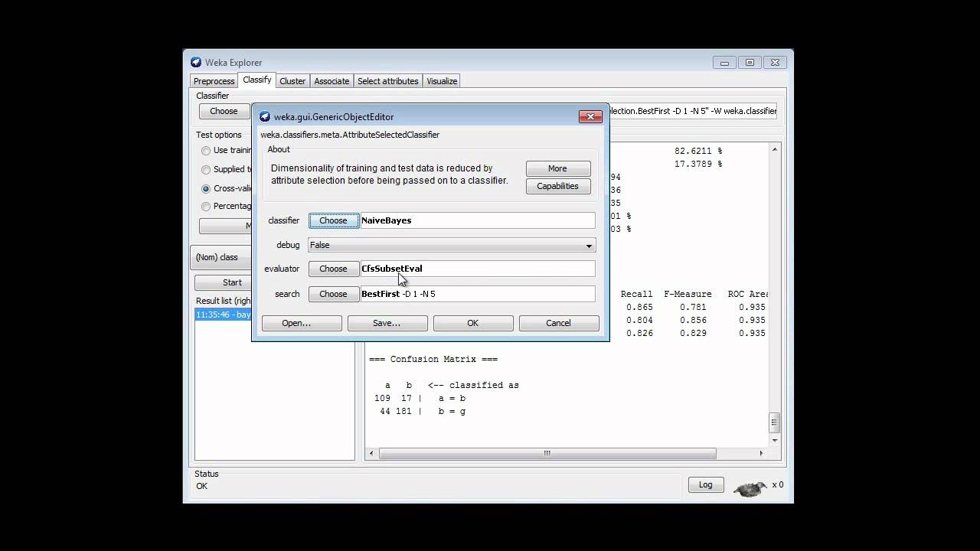Switch to the Preprocess tab
Screen dimensions: 980x551
point(214,81)
